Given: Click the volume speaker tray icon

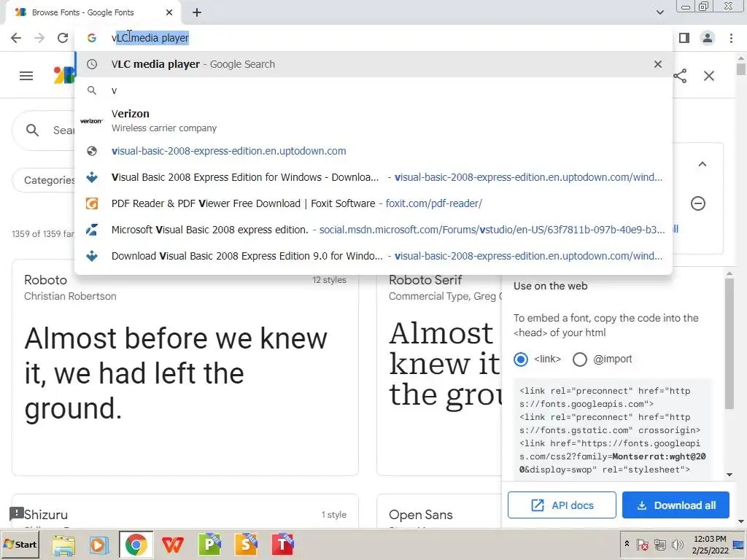Looking at the screenshot, I should pos(676,544).
